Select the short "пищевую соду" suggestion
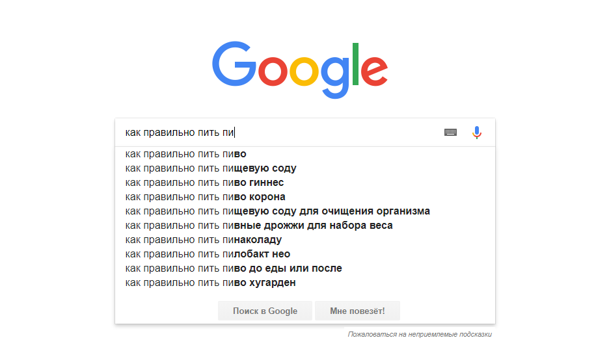 click(x=211, y=168)
